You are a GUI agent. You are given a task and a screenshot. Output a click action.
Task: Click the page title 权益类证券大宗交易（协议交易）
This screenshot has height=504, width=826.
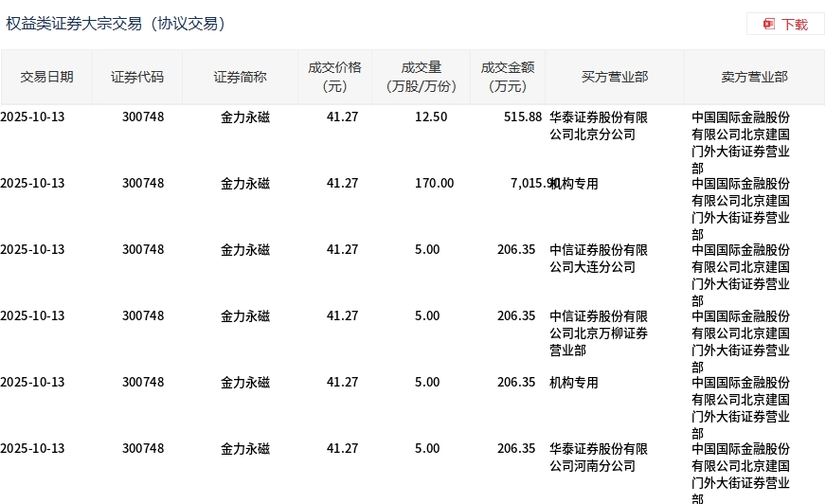tap(116, 24)
